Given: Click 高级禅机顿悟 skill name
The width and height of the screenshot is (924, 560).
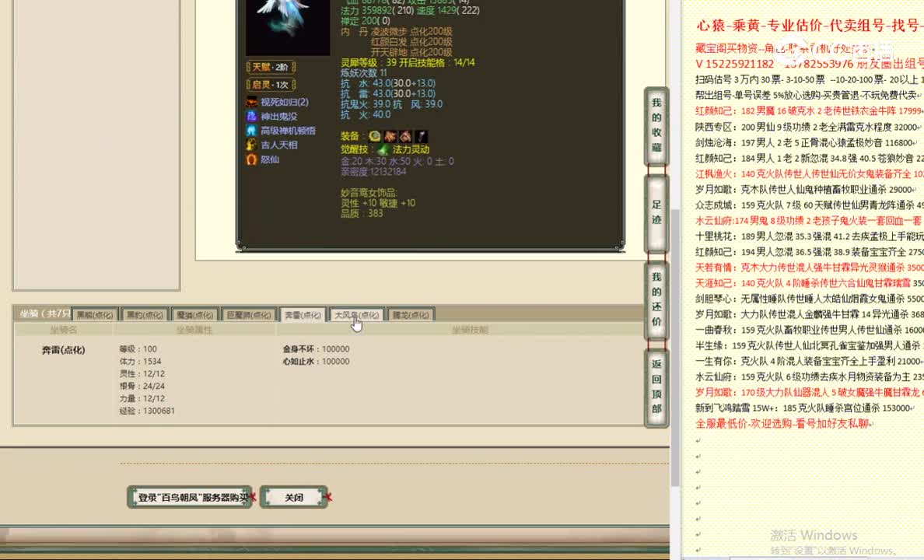Looking at the screenshot, I should pyautogui.click(x=288, y=131).
